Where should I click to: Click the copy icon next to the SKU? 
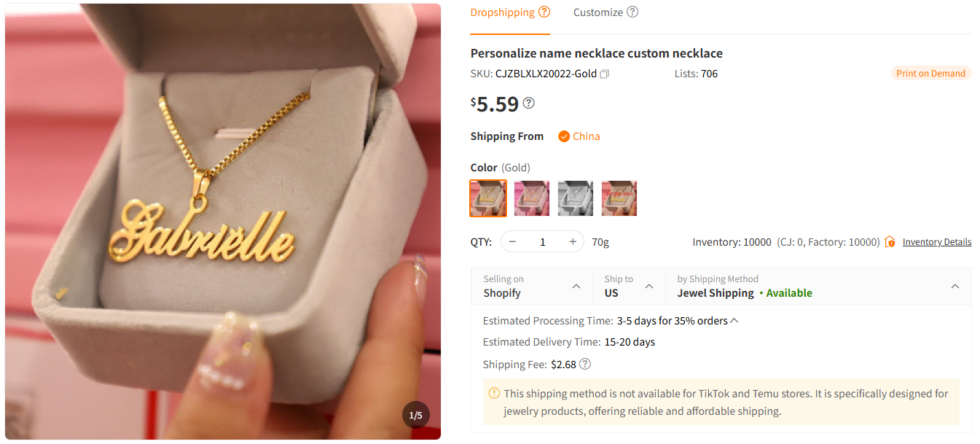[x=605, y=74]
